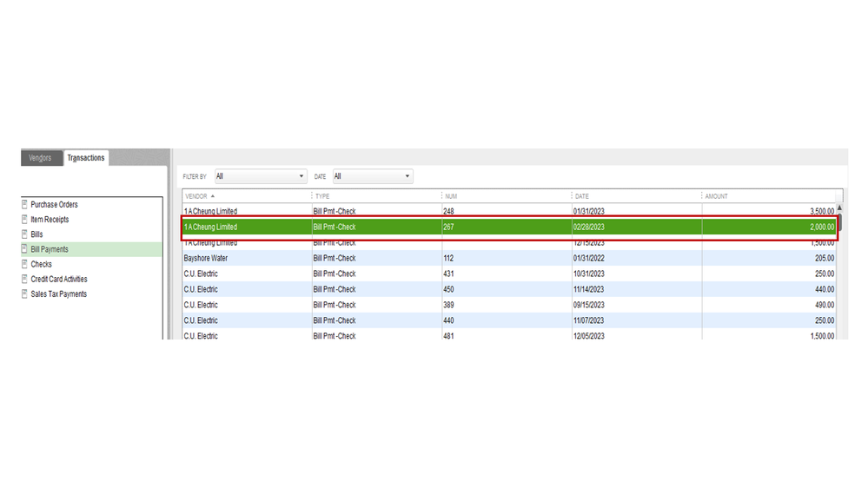The width and height of the screenshot is (868, 488).
Task: Switch to the Vendors tab
Action: (x=41, y=158)
